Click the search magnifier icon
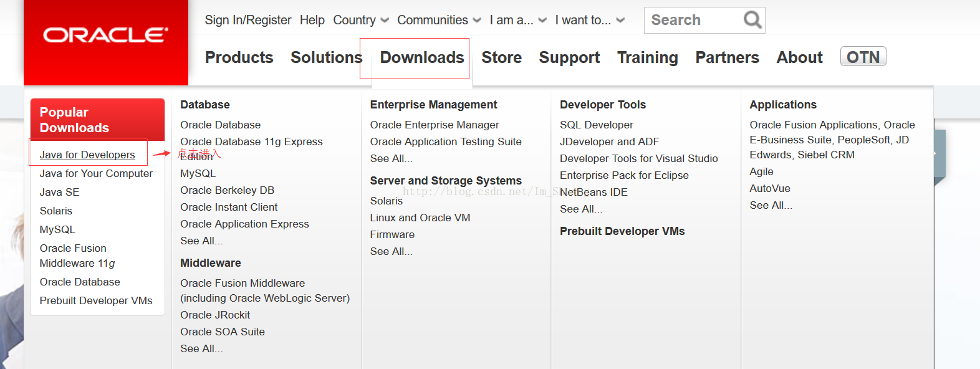 [x=752, y=20]
